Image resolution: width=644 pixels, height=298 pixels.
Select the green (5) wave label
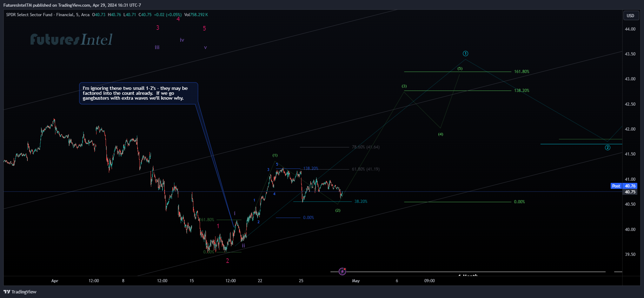(x=460, y=68)
